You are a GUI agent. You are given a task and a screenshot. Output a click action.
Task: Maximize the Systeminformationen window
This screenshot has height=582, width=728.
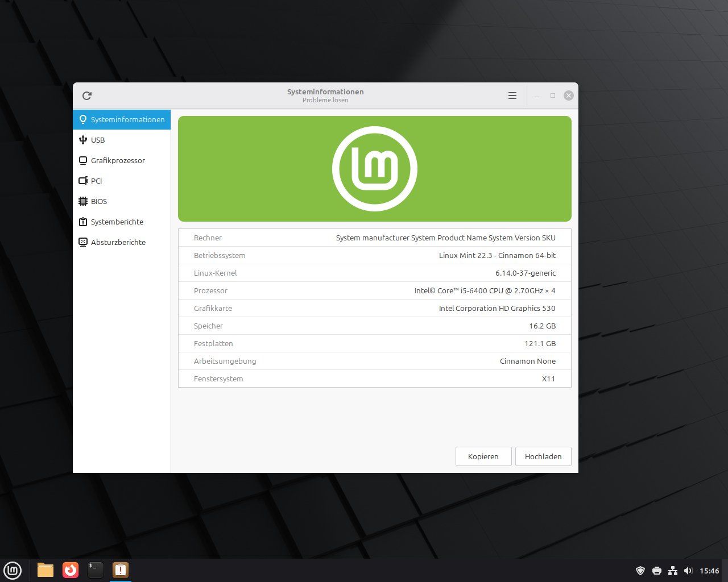552,95
